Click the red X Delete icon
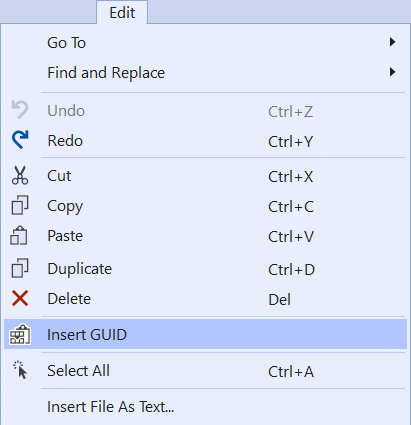This screenshot has height=425, width=411. (x=20, y=298)
